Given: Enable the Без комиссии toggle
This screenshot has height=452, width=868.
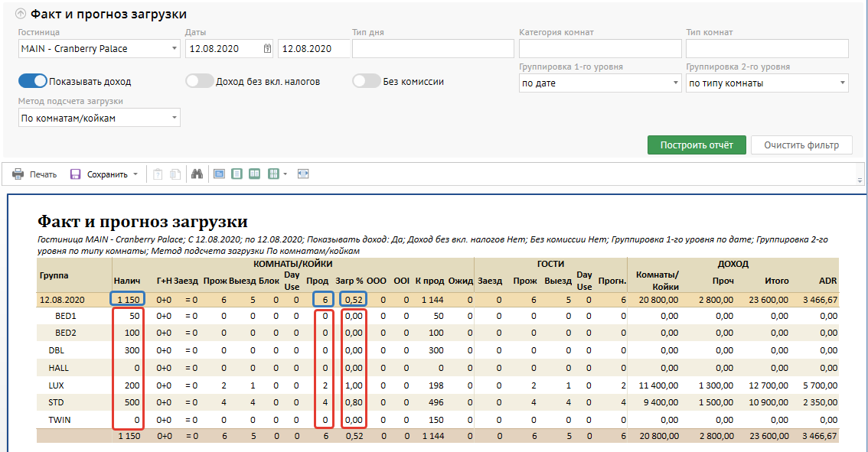Looking at the screenshot, I should [367, 81].
